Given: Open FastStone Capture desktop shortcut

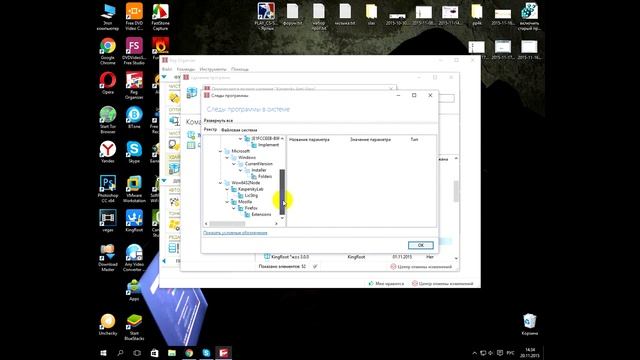Looking at the screenshot, I should (160, 17).
